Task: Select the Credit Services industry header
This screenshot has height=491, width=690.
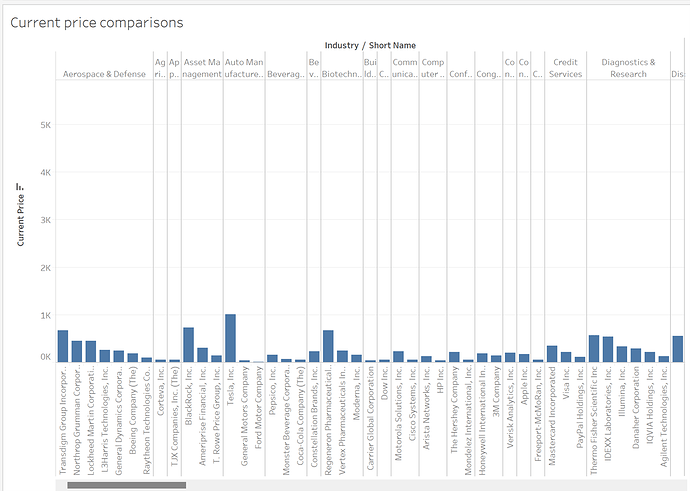Action: pos(565,67)
